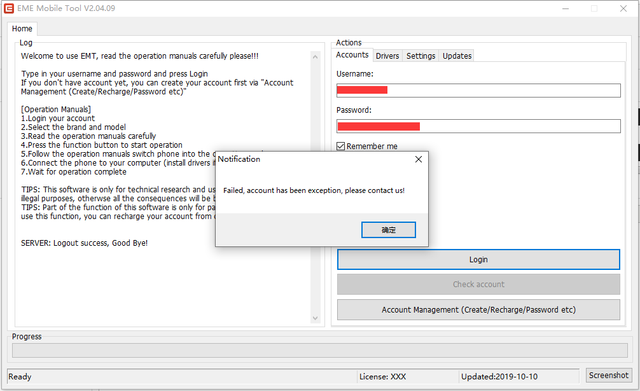Click the Progress bar
Image resolution: width=640 pixels, height=391 pixels.
coord(320,351)
